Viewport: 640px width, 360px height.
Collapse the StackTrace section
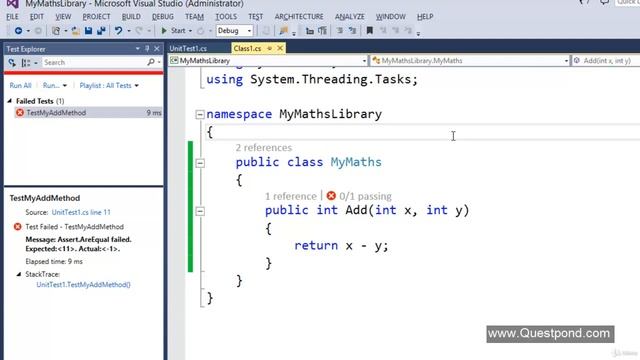19,274
